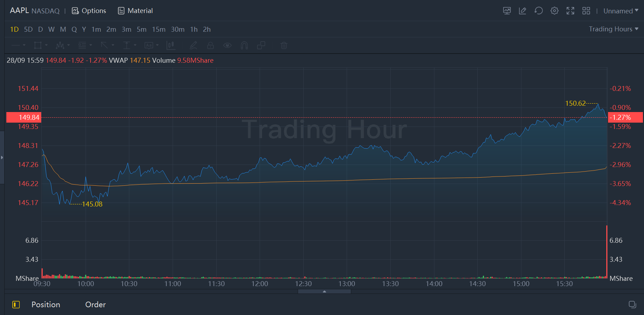Screen dimensions: 644x315
Task: Switch to the 5D timeframe
Action: [x=28, y=30]
